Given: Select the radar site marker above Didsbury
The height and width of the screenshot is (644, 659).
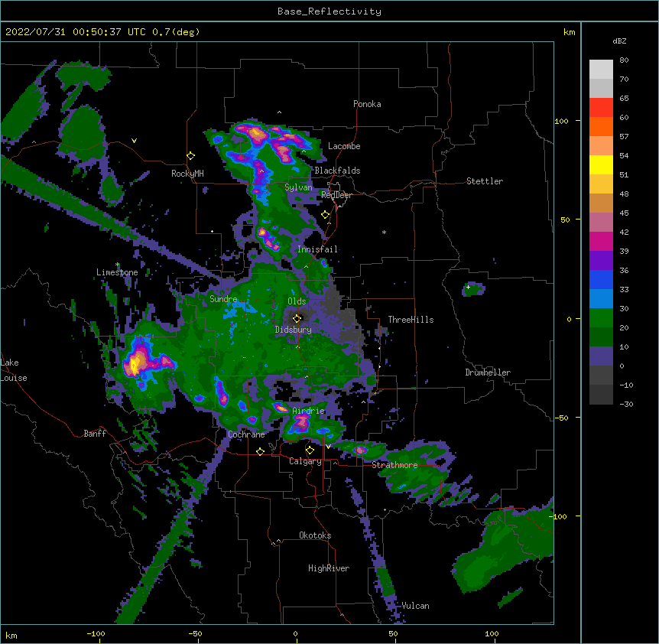Looking at the screenshot, I should coord(297,318).
